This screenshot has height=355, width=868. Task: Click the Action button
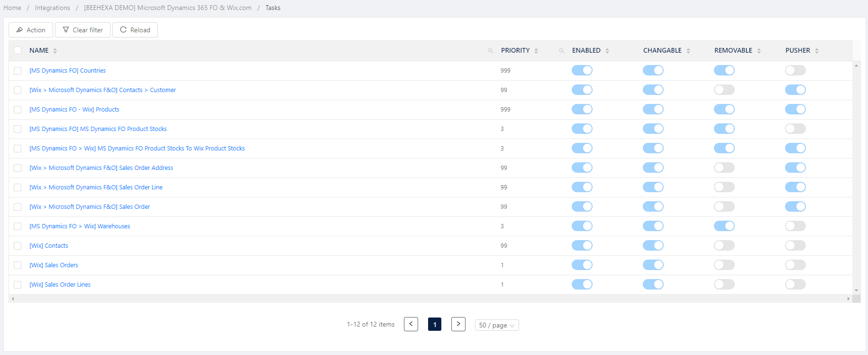[x=31, y=30]
